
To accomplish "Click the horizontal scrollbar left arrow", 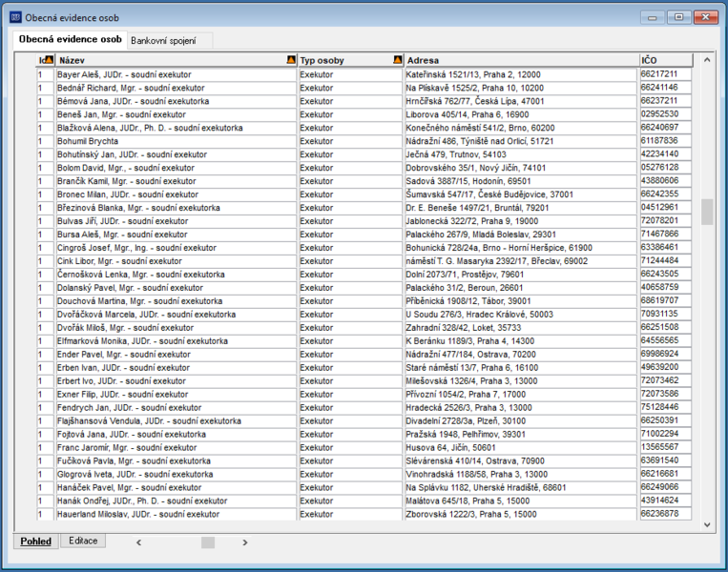I will [x=138, y=542].
